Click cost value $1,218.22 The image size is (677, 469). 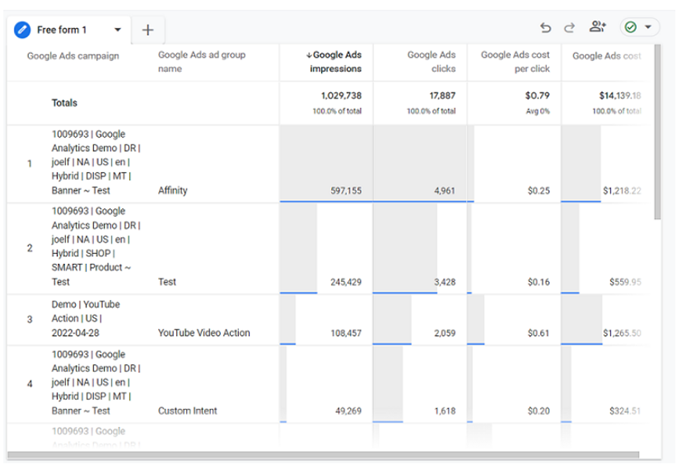point(622,190)
